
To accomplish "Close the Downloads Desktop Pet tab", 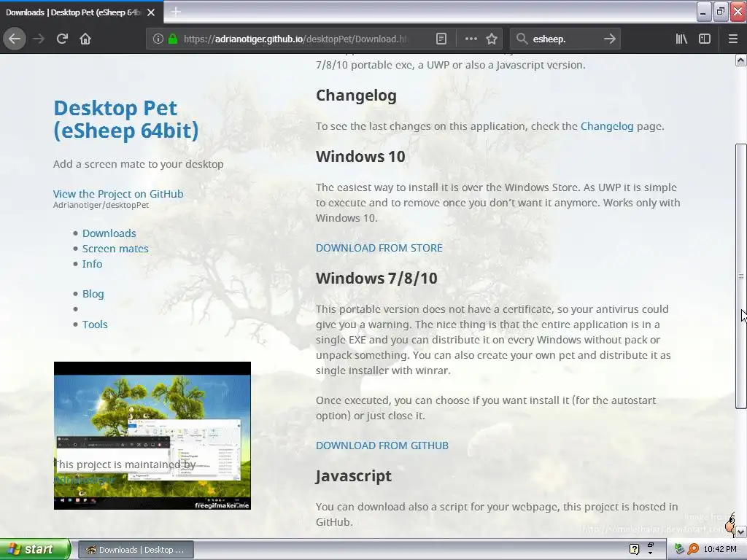I will (151, 12).
